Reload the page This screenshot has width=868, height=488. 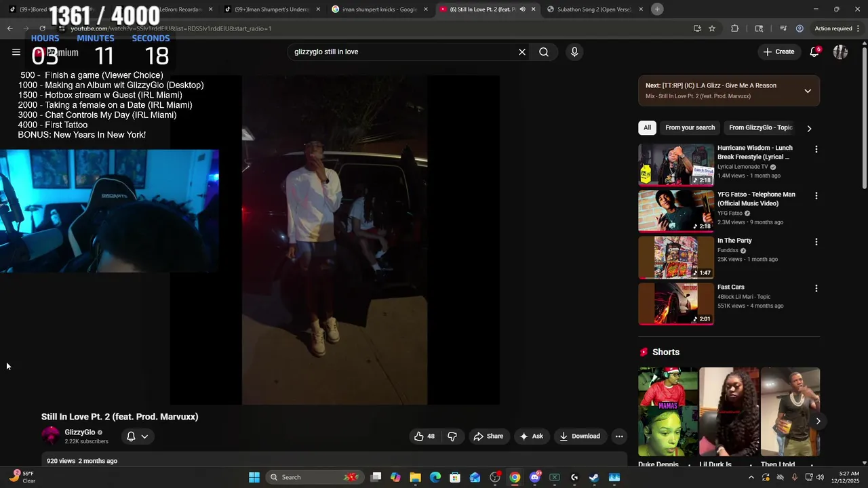click(42, 28)
